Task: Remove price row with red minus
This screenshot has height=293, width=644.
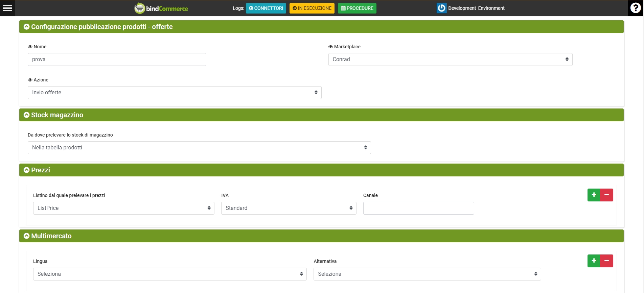Action: (607, 195)
